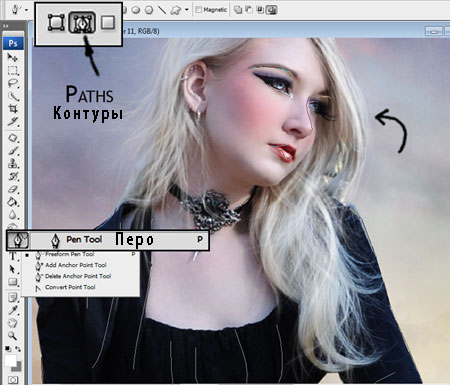450x385 pixels.
Task: Select the Notes tool
Action: (13, 298)
